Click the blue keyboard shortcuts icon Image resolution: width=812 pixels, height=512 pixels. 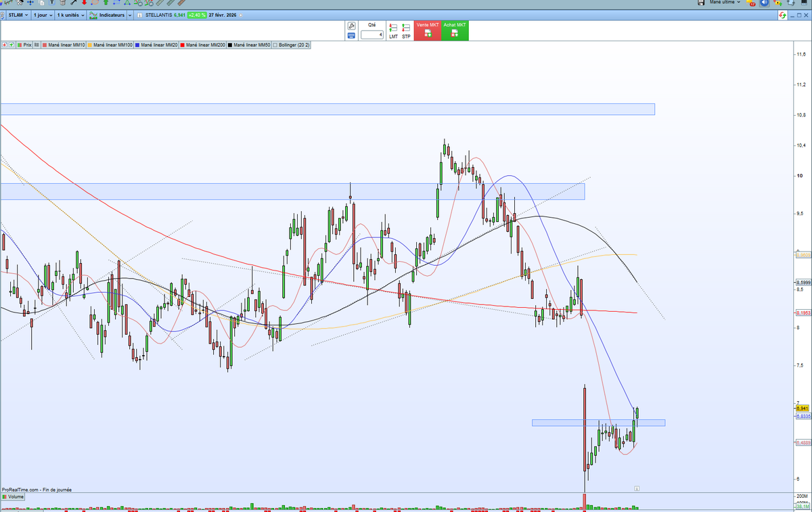click(x=351, y=36)
